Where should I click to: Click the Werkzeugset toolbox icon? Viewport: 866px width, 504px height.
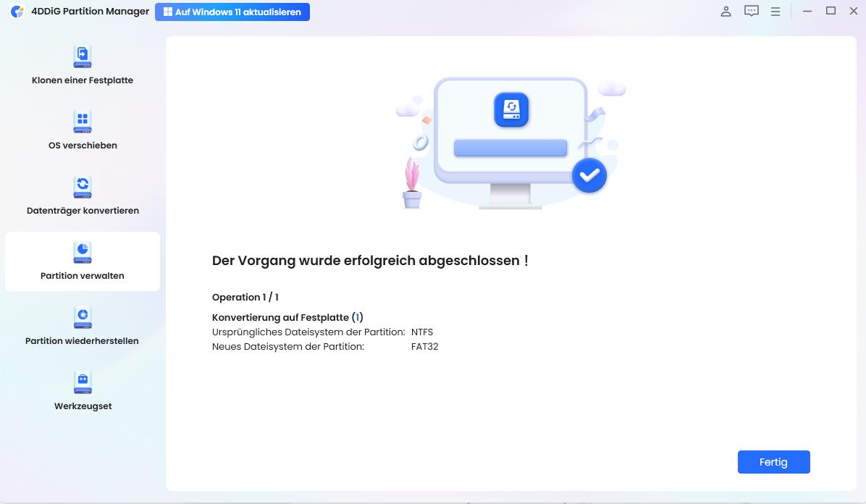(x=83, y=382)
